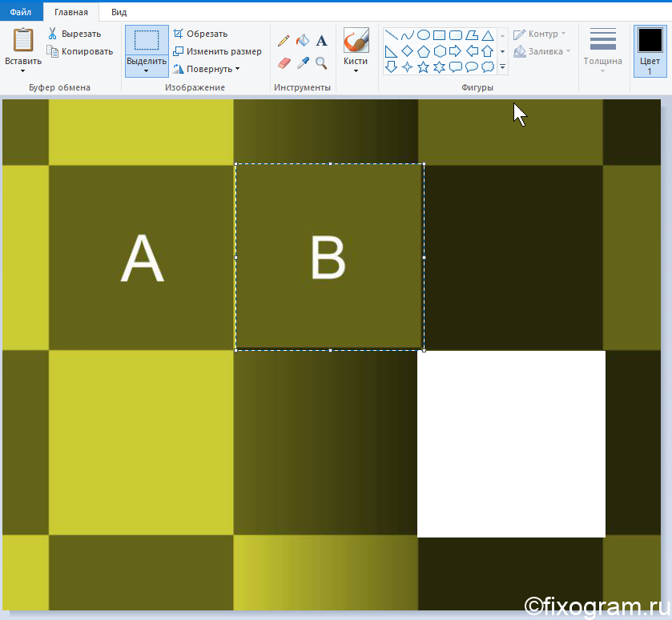This screenshot has width=672, height=620.
Task: Open the Выделить dropdown arrow
Action: [146, 71]
